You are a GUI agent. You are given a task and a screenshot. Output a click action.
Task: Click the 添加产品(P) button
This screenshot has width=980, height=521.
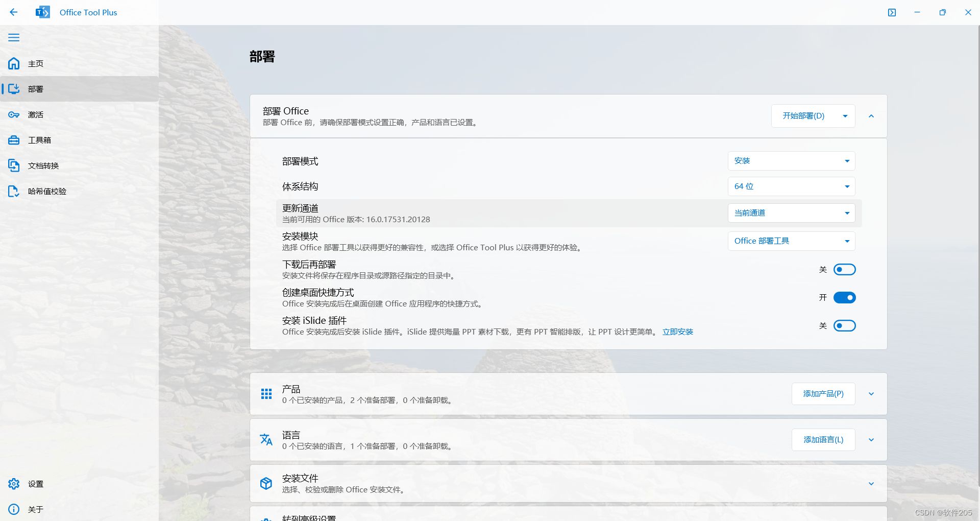823,394
